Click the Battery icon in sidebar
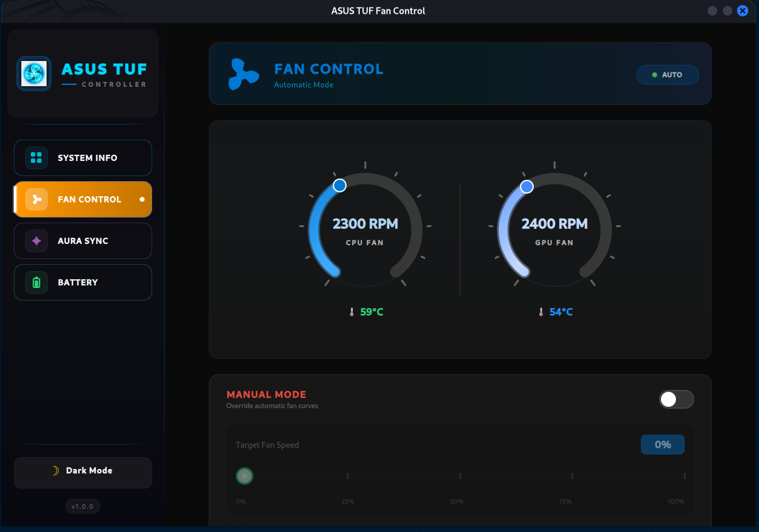This screenshot has width=759, height=532. coord(36,282)
